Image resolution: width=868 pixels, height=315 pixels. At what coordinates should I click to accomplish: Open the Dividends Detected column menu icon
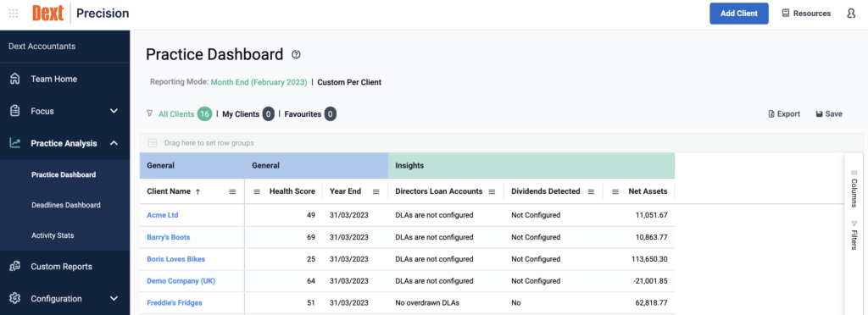591,191
